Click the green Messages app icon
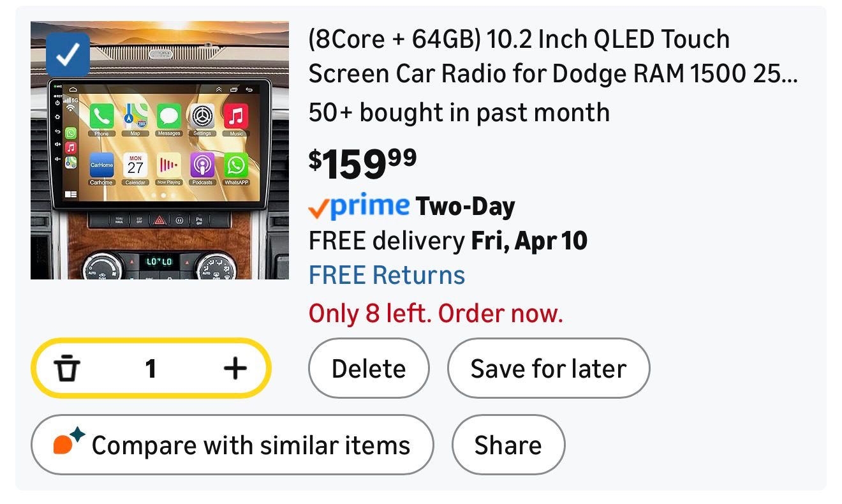This screenshot has height=504, width=842. 169,117
